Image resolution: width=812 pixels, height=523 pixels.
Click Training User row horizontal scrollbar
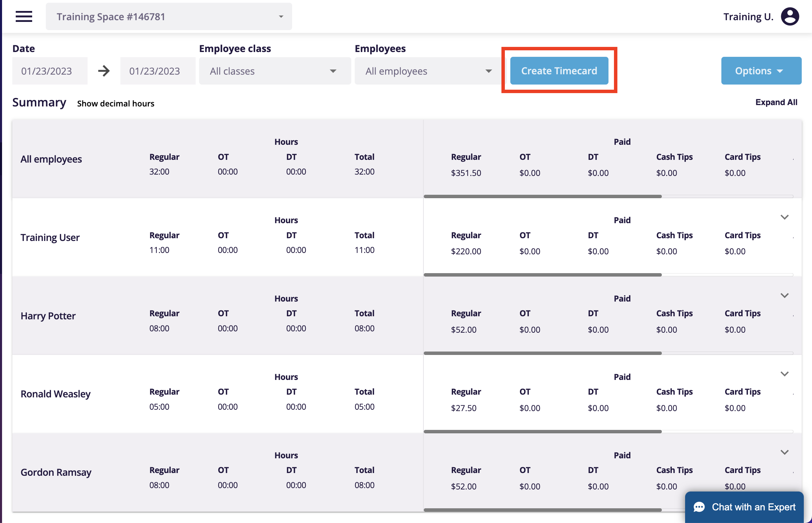pos(542,275)
